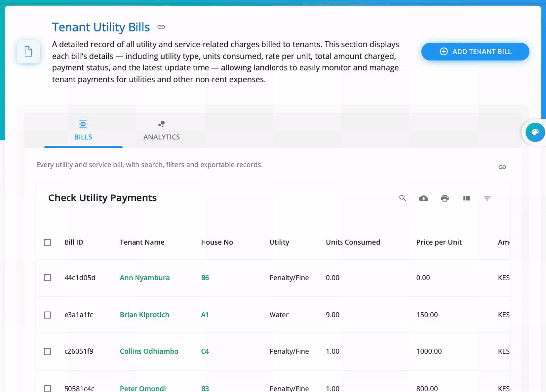Select the checkbox for bill 44c1d05d
The image size is (546, 392).
[47, 278]
